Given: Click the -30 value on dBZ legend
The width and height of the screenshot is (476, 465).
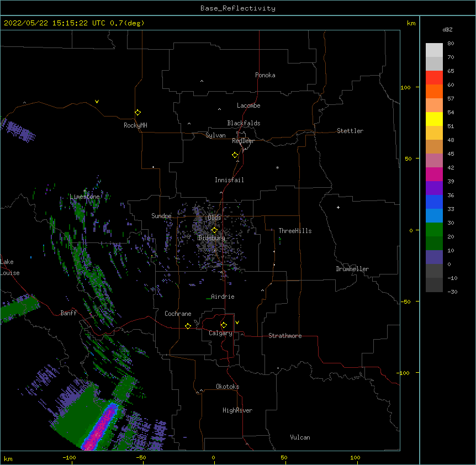Looking at the screenshot, I should [452, 292].
